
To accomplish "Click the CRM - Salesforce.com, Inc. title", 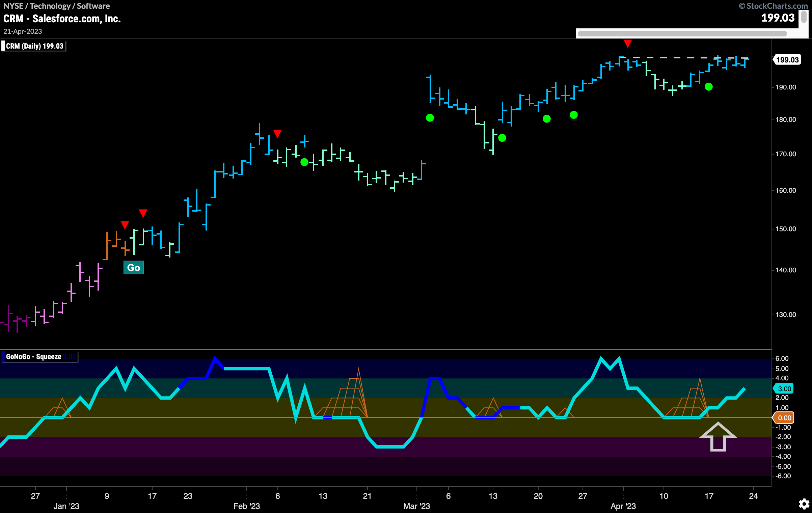I will (62, 19).
